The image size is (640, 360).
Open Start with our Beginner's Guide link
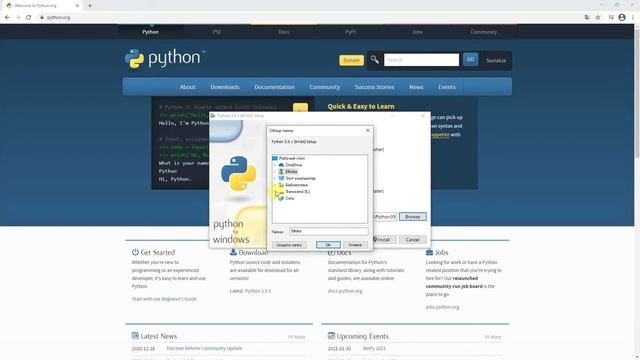164,299
